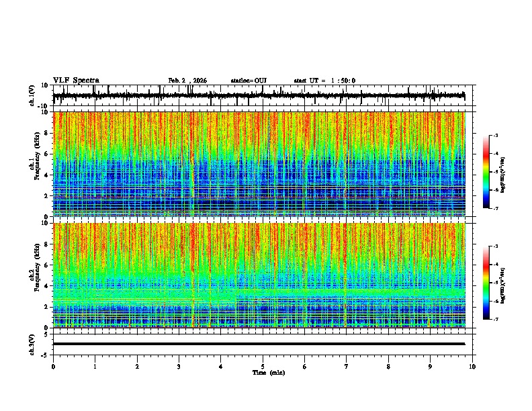532x411 pixels.
Task: Click the ch.3 flat black voltage trace
Action: [x=259, y=344]
